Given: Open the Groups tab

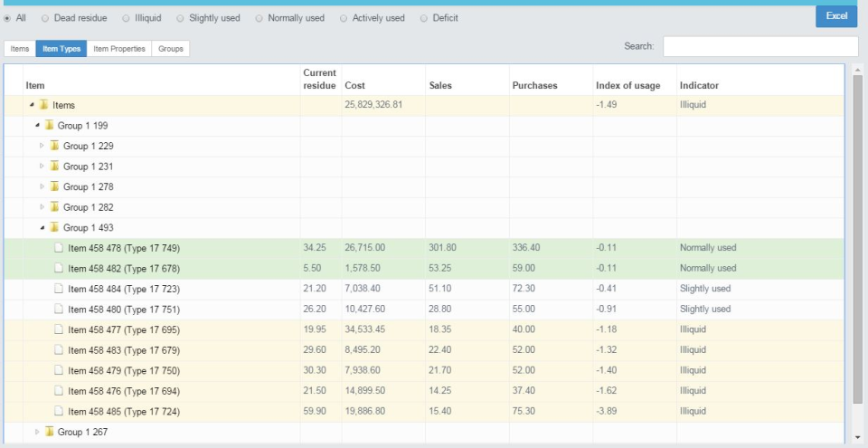Looking at the screenshot, I should click(170, 49).
